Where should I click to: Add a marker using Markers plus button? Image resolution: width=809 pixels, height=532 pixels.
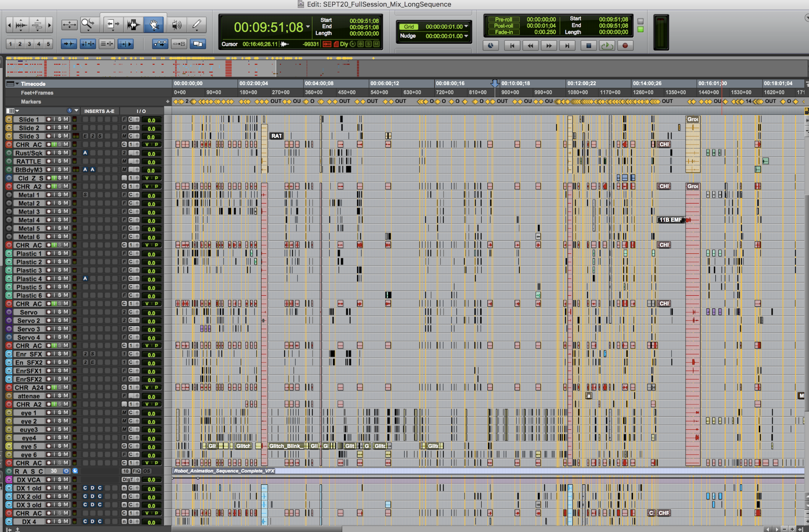168,102
